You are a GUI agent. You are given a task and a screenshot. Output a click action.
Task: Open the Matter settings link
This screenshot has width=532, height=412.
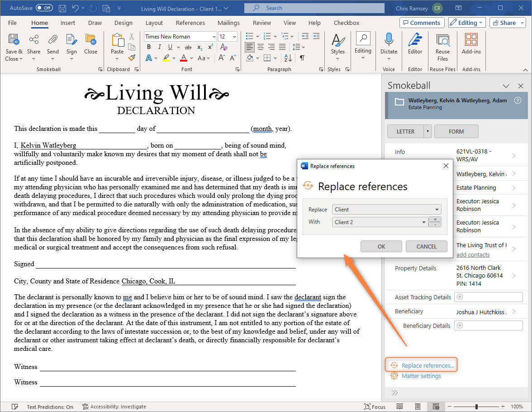point(422,376)
